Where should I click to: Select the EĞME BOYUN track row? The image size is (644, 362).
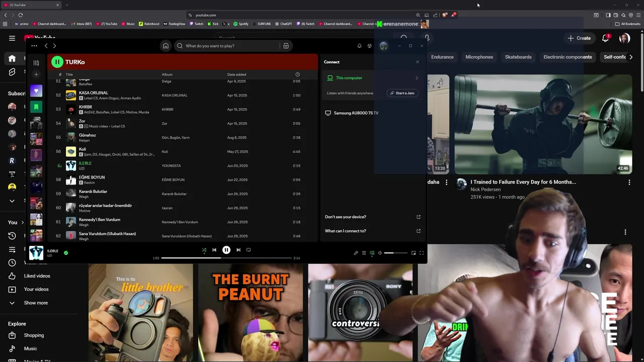pyautogui.click(x=184, y=179)
